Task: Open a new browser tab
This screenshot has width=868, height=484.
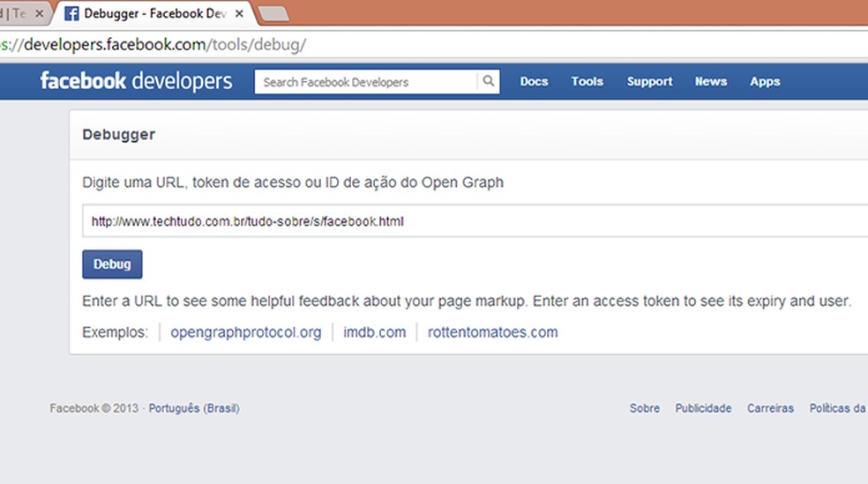Action: [x=274, y=13]
